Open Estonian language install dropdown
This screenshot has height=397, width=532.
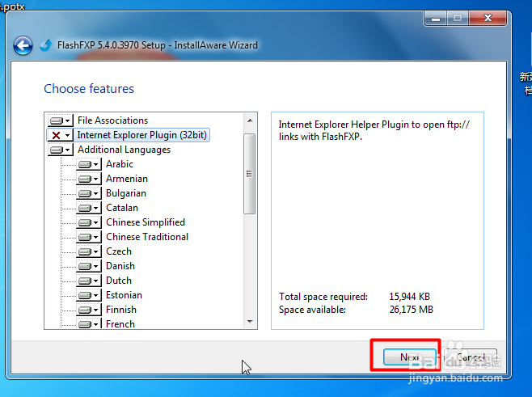click(x=89, y=296)
